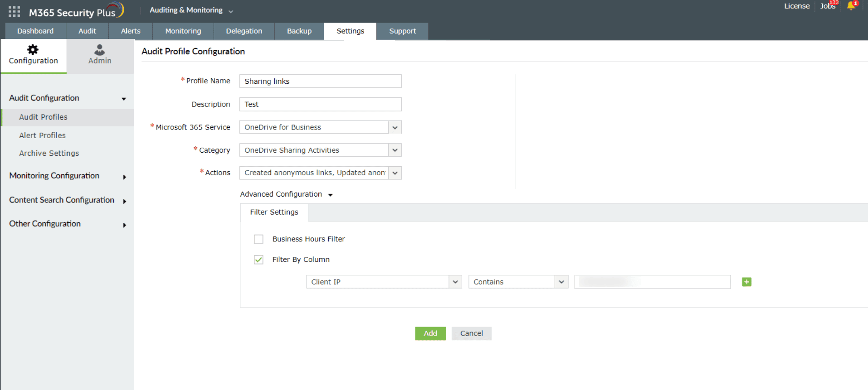Select the Filter Settings tab
This screenshot has height=390, width=868.
[274, 212]
